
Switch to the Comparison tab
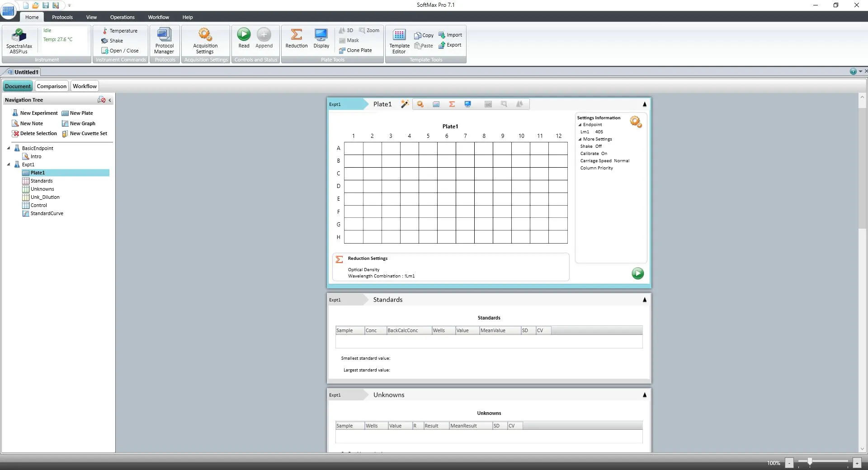pos(52,86)
